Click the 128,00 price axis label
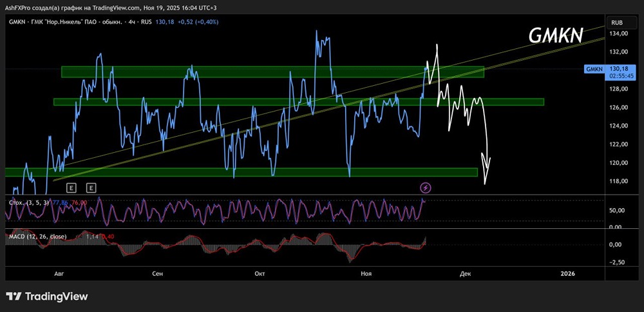The height and width of the screenshot is (312, 644). pyautogui.click(x=620, y=89)
